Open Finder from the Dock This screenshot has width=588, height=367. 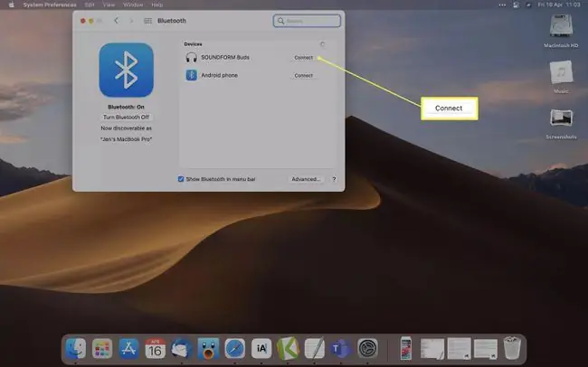point(75,349)
